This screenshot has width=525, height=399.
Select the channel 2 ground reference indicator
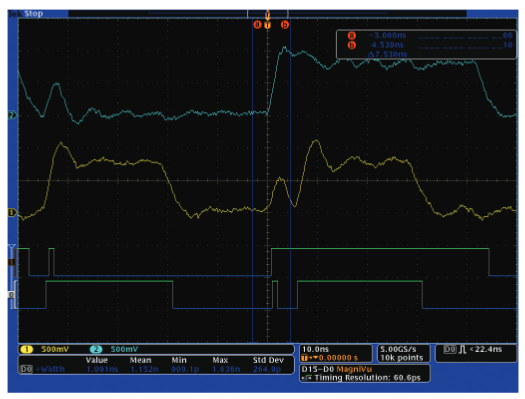point(12,115)
